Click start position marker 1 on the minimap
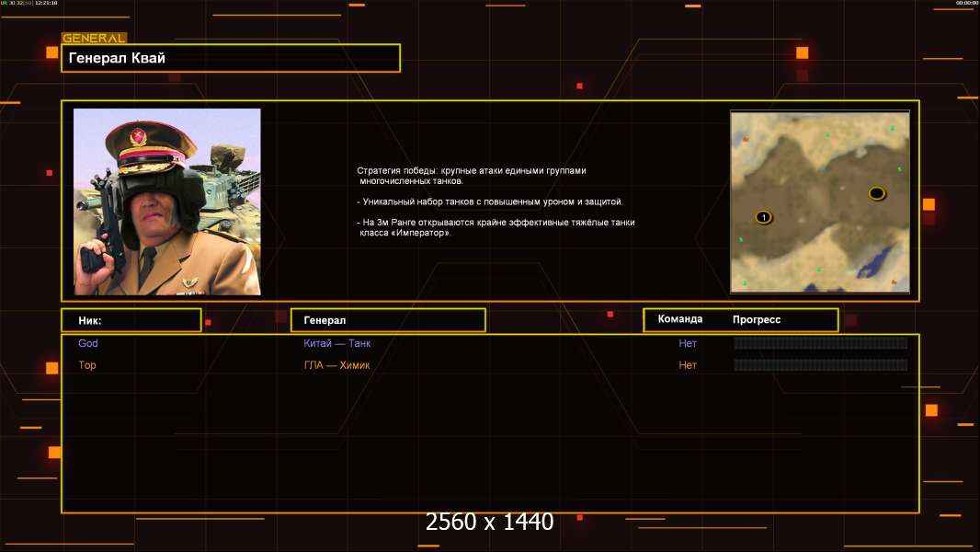The height and width of the screenshot is (552, 980). click(763, 217)
